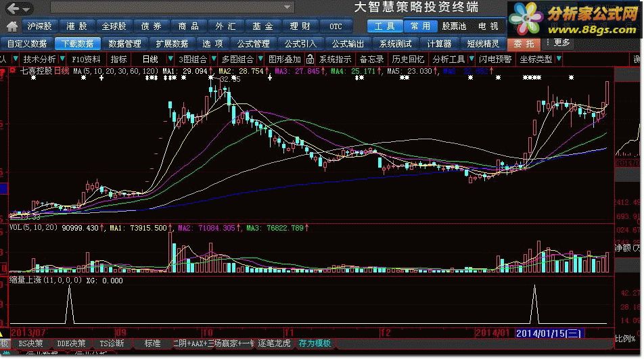Open 系统测试
The width and height of the screenshot is (644, 359).
pos(396,43)
